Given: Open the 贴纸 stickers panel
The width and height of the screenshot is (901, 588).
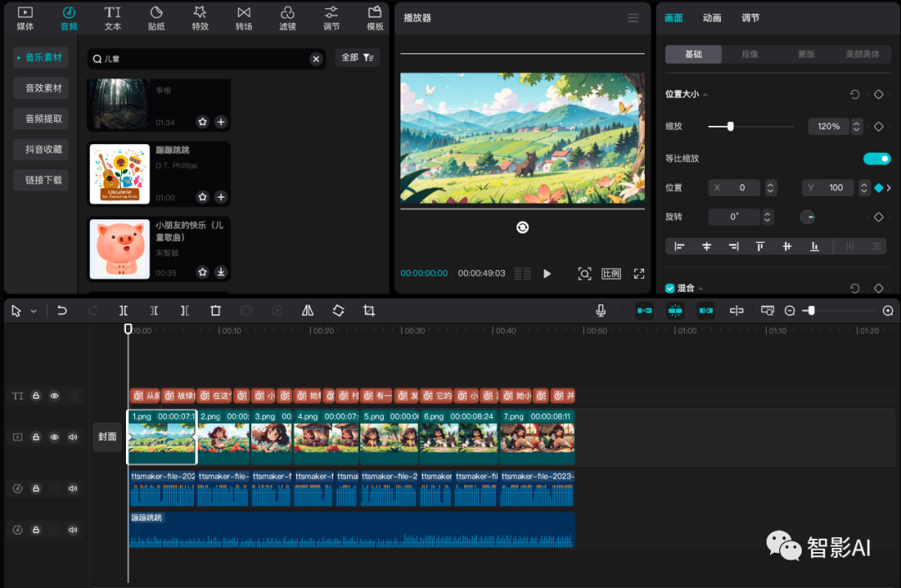Looking at the screenshot, I should click(156, 18).
